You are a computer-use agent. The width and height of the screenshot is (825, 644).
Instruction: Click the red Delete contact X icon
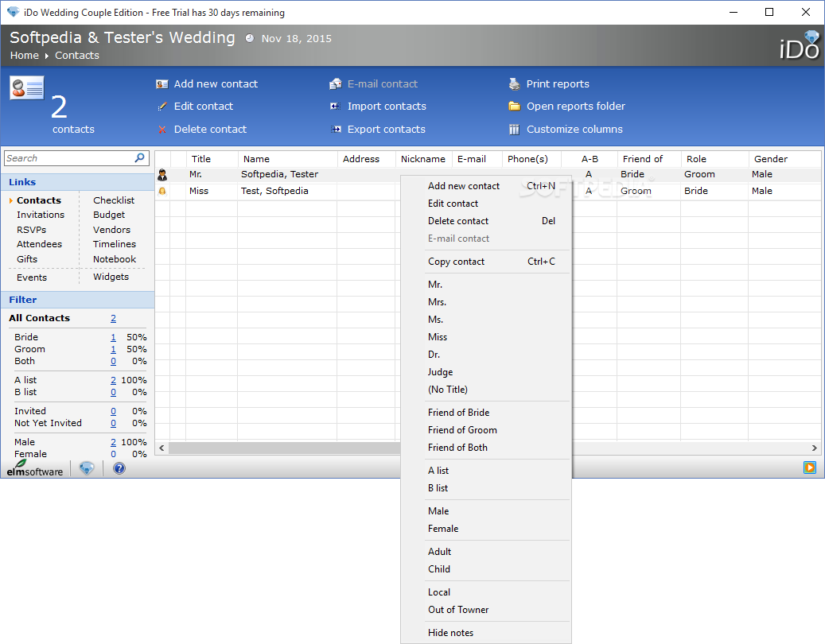pos(162,130)
